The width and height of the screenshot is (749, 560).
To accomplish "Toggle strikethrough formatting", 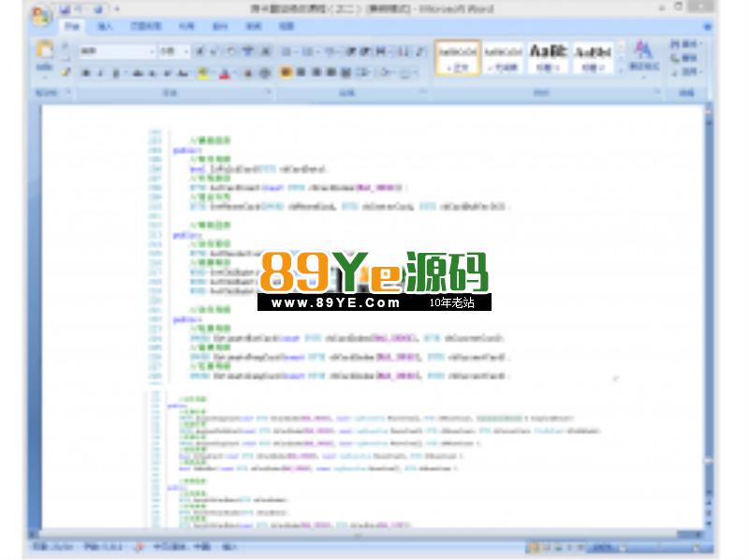I will [x=138, y=73].
